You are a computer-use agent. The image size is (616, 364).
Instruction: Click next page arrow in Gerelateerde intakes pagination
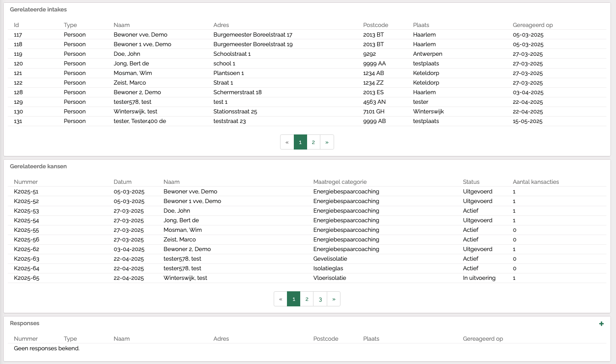pyautogui.click(x=327, y=142)
